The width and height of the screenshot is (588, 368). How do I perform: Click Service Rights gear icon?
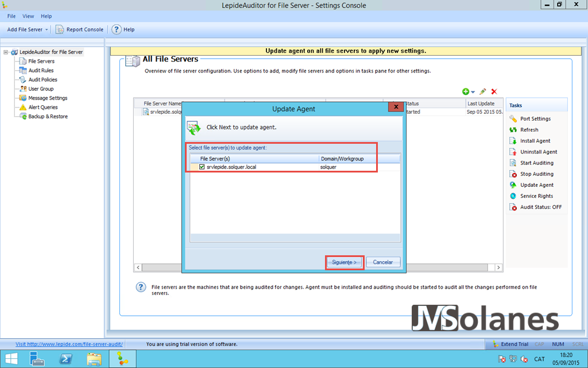tap(513, 196)
